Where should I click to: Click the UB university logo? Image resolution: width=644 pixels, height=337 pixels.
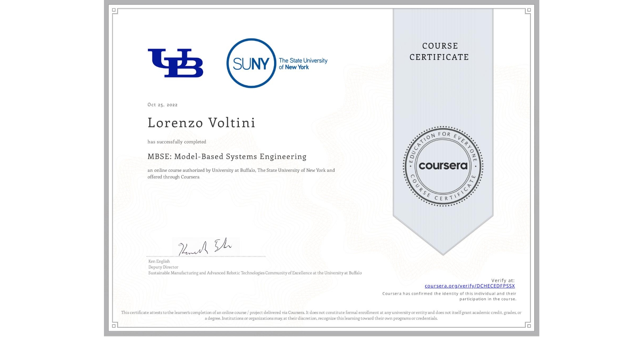[x=176, y=62]
